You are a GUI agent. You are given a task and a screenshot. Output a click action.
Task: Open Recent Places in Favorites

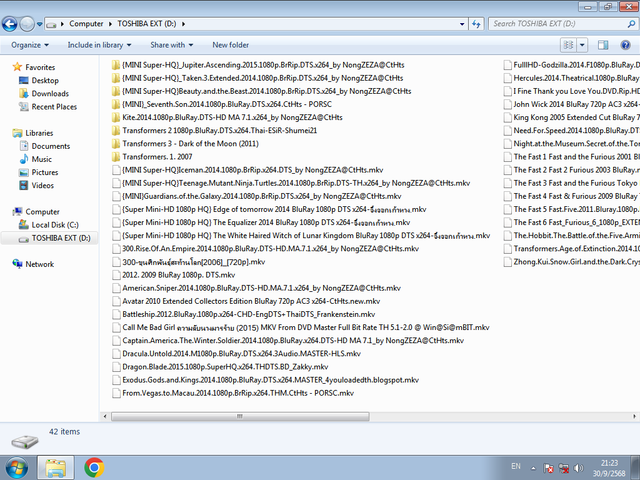point(54,107)
